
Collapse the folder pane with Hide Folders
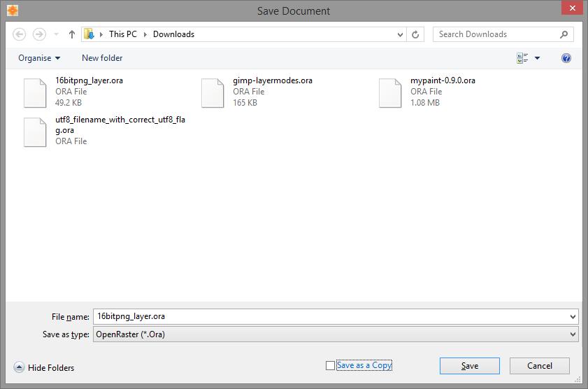point(44,367)
